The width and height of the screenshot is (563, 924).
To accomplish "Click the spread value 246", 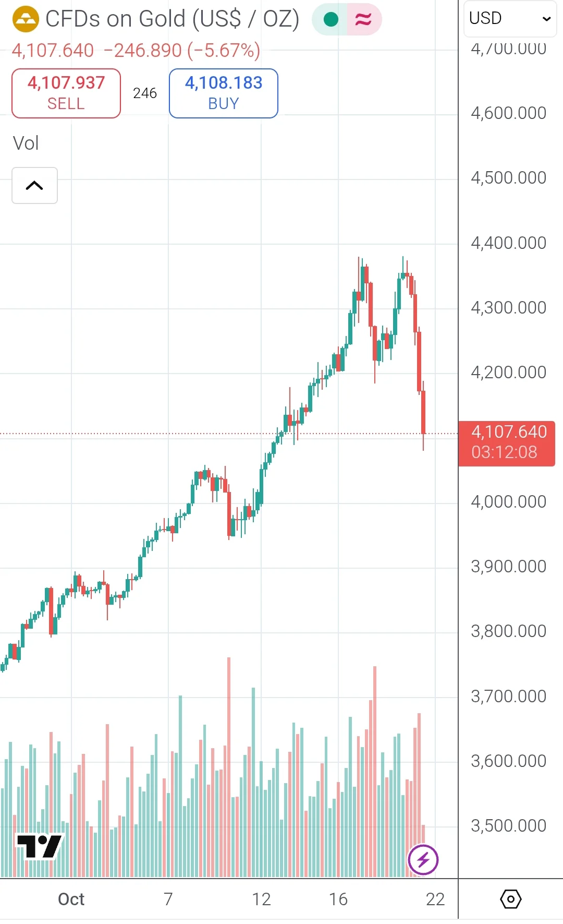I will tap(145, 93).
